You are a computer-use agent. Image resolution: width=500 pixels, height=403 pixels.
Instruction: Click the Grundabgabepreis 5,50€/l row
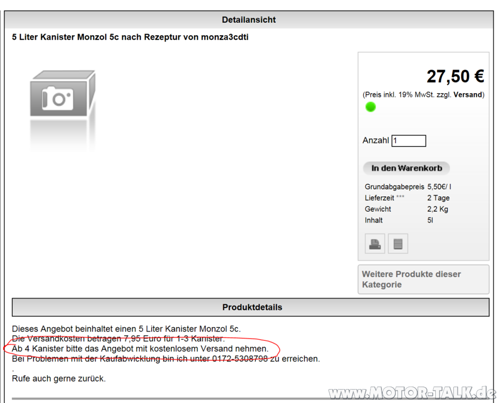click(x=408, y=187)
